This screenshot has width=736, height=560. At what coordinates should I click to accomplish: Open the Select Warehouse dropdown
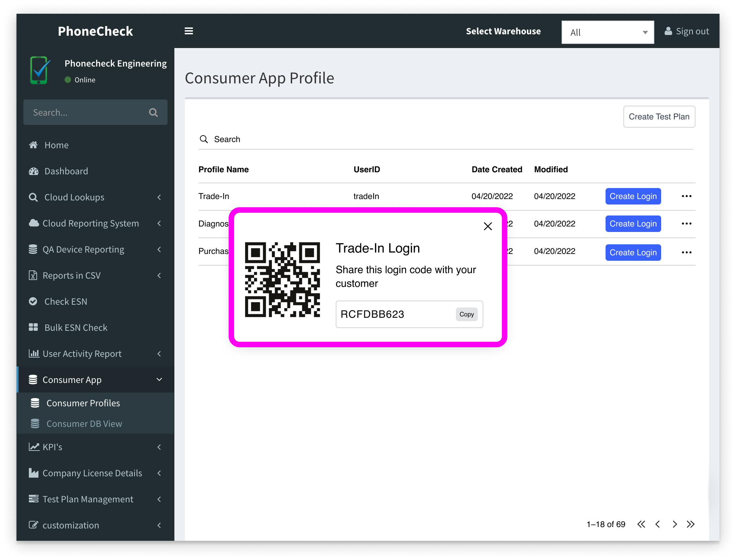608,32
